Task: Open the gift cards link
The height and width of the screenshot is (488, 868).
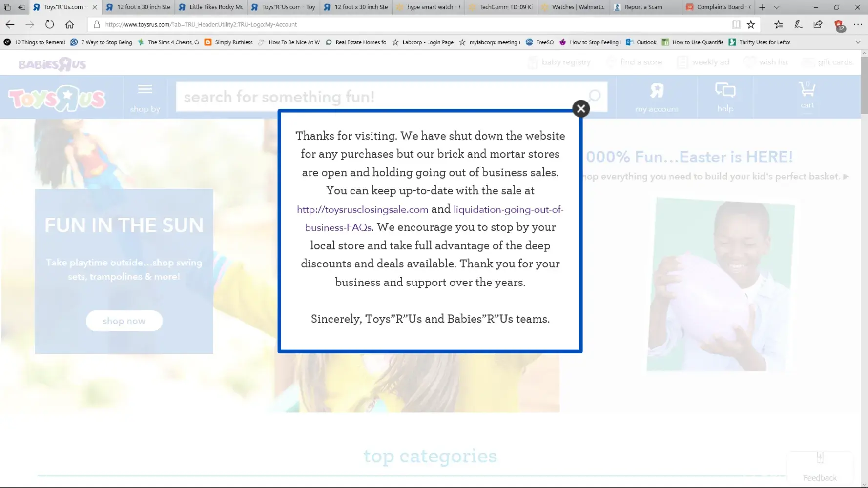Action: tap(828, 62)
